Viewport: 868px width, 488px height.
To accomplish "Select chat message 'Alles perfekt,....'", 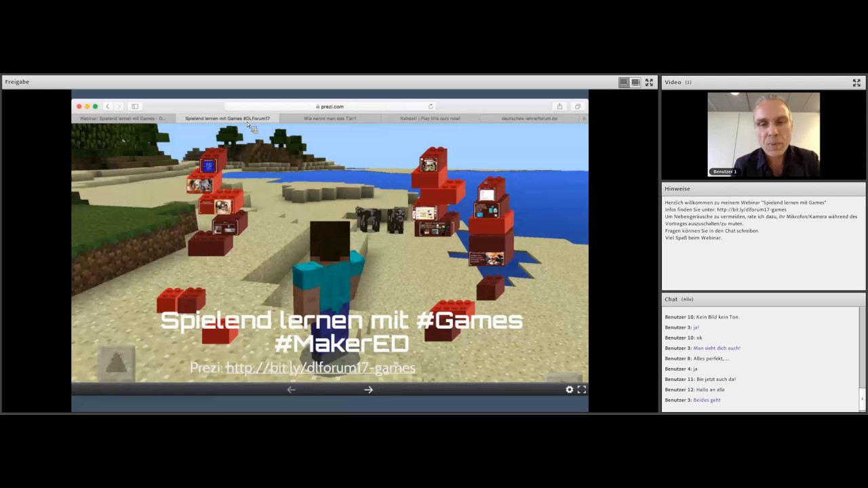I will [x=711, y=359].
